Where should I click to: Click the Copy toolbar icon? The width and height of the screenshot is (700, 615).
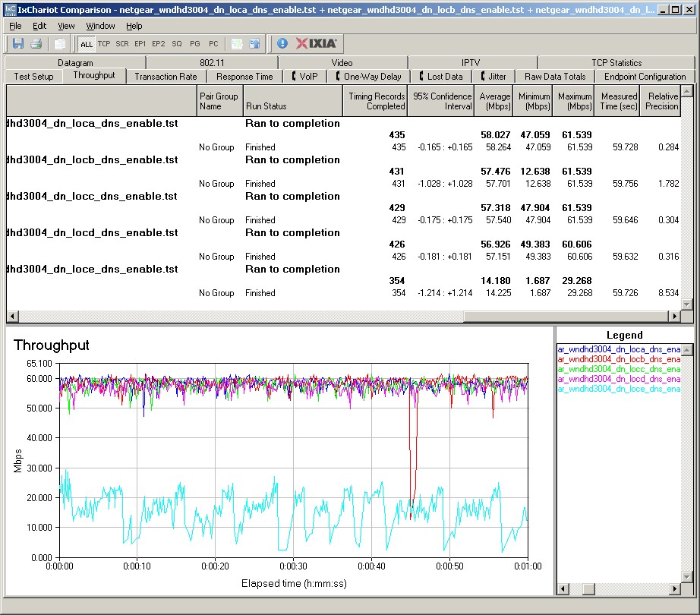click(59, 44)
